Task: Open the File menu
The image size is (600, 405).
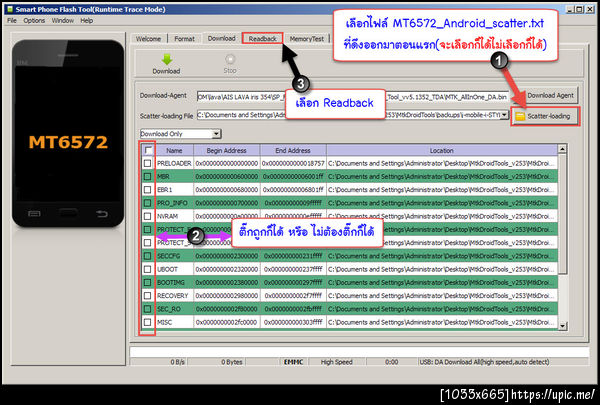Action: coord(12,21)
